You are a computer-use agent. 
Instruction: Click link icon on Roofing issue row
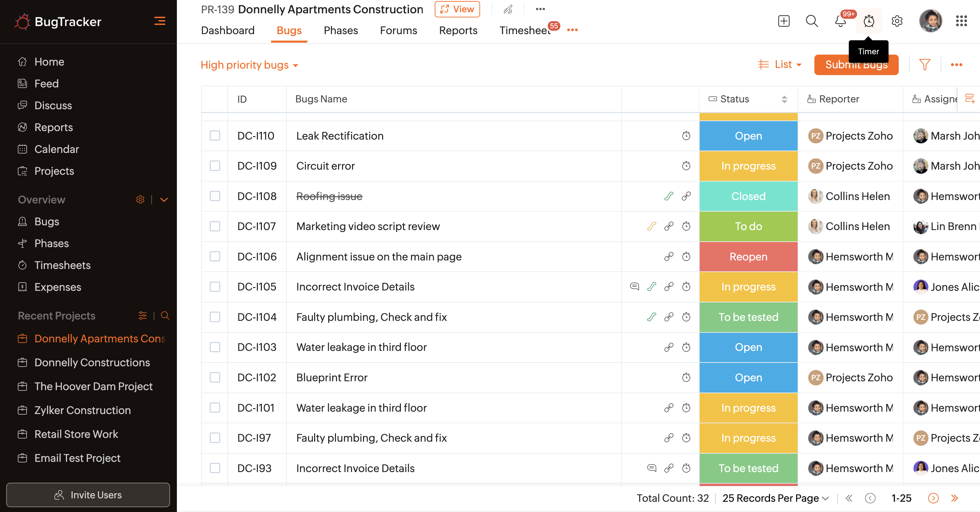click(686, 196)
